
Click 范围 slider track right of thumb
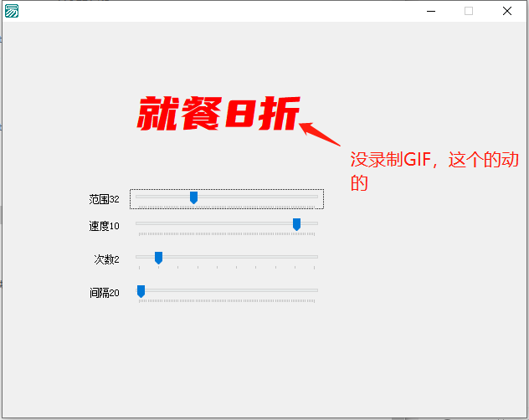(259, 197)
